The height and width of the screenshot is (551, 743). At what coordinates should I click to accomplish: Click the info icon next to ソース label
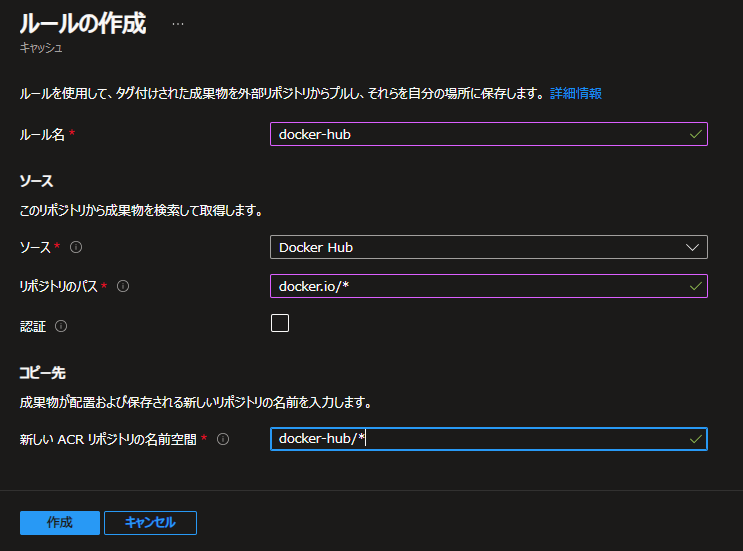click(76, 247)
